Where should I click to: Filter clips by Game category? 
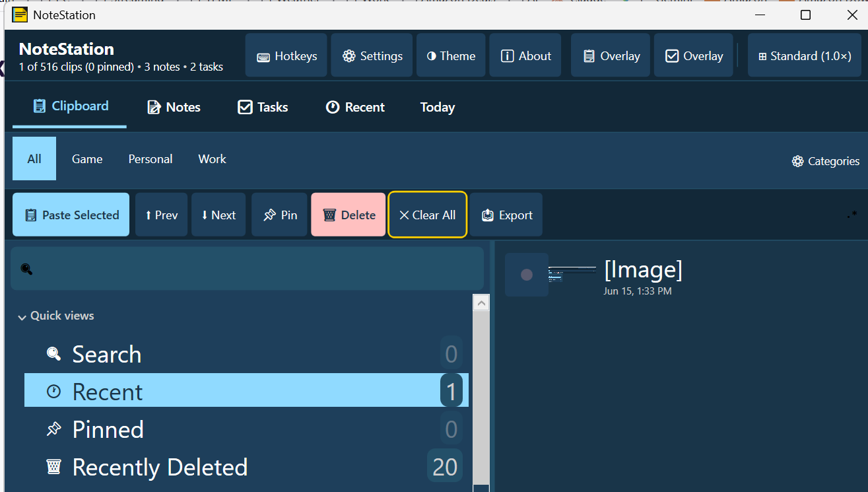click(87, 158)
